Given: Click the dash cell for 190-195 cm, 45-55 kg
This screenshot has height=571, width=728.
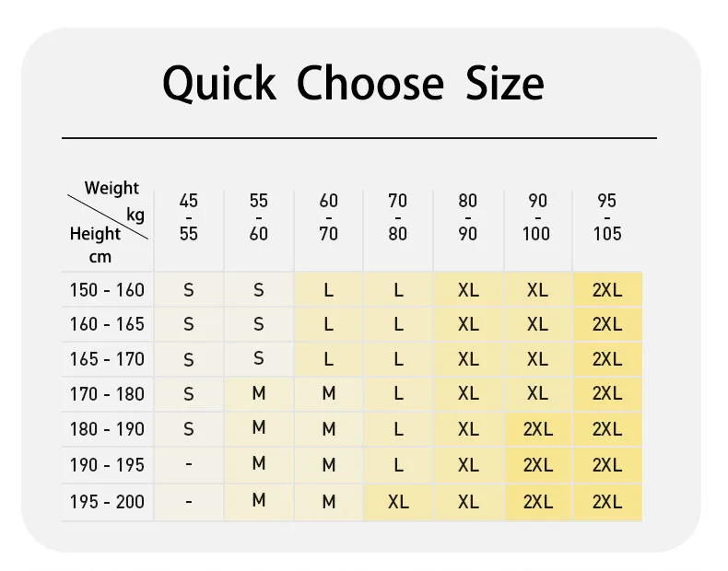Looking at the screenshot, I should click(189, 464).
